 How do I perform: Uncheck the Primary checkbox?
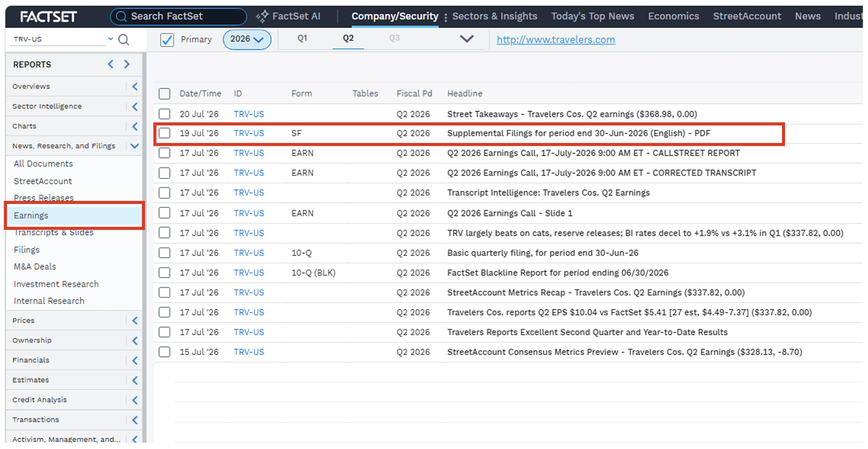click(167, 40)
